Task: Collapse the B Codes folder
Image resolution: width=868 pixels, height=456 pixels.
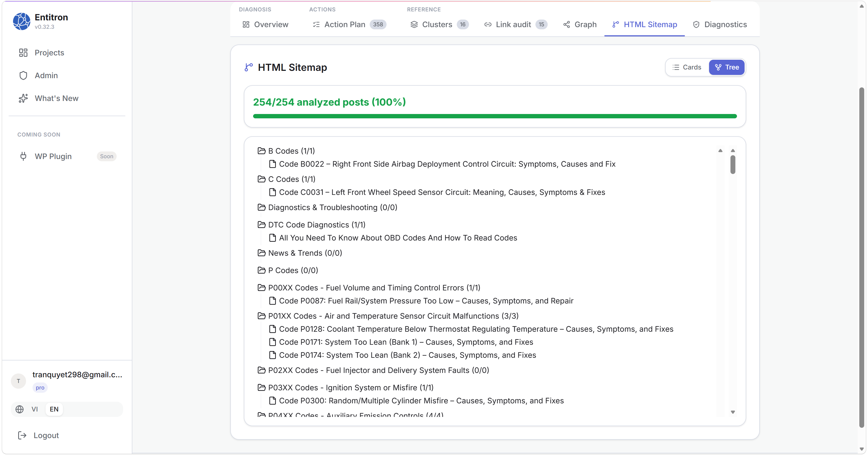Action: [x=286, y=151]
